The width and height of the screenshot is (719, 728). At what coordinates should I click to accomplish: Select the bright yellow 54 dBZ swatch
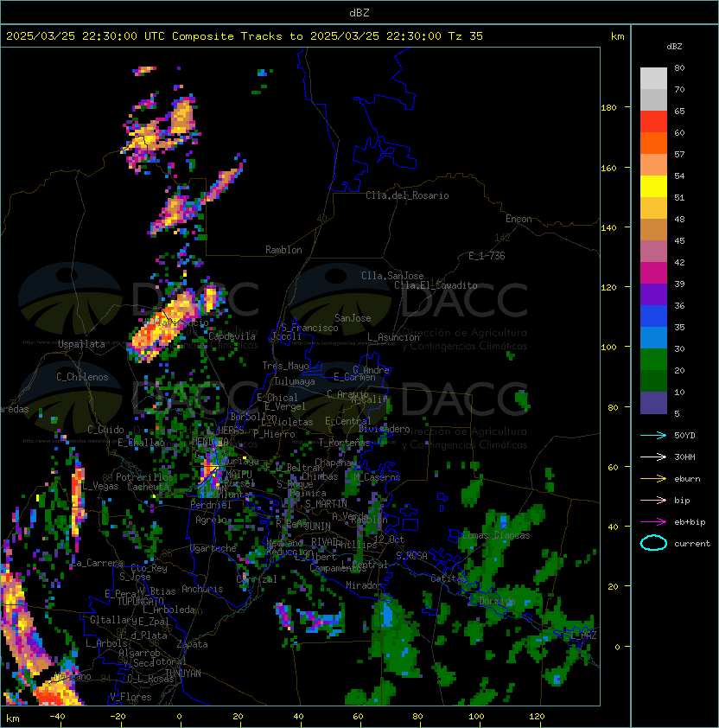(x=653, y=186)
